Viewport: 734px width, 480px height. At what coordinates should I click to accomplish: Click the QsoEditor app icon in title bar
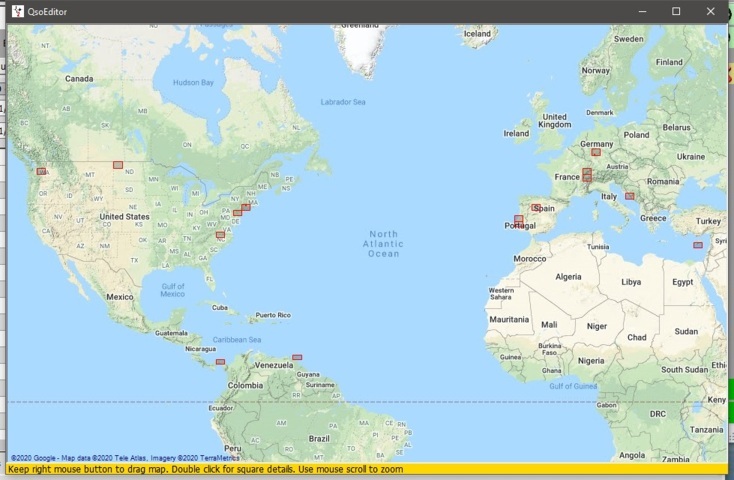17,11
